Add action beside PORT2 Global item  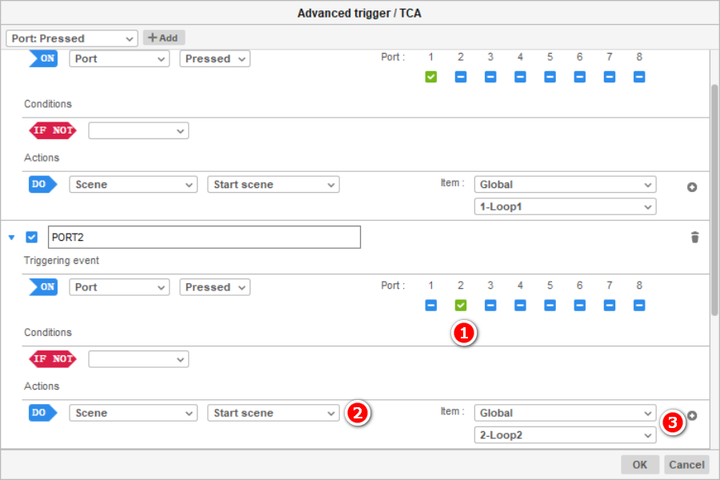(x=692, y=415)
